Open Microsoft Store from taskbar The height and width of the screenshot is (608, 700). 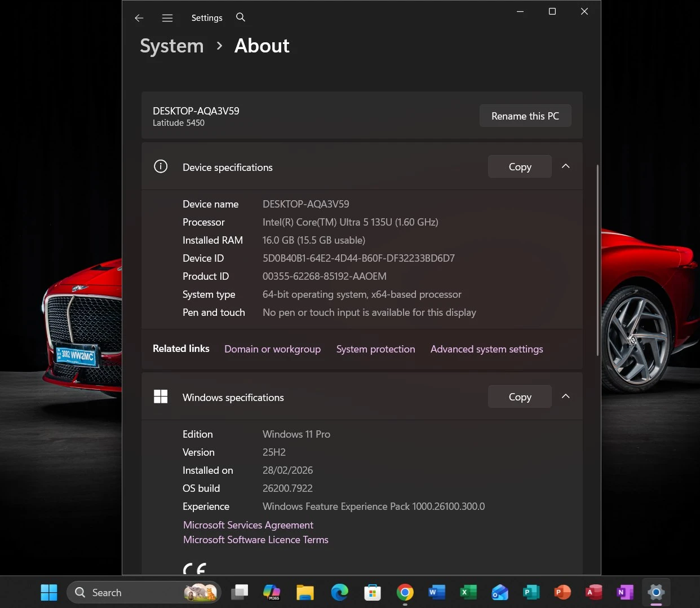pyautogui.click(x=372, y=592)
